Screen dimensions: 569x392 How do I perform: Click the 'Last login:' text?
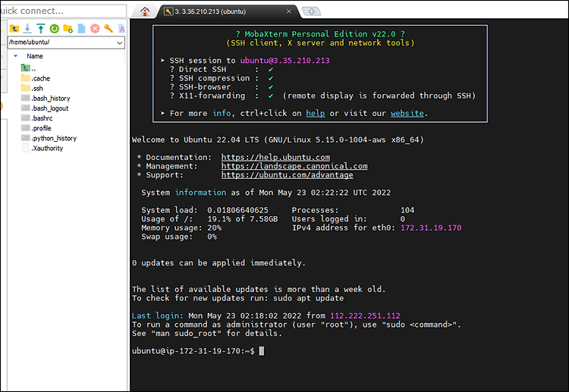158,316
